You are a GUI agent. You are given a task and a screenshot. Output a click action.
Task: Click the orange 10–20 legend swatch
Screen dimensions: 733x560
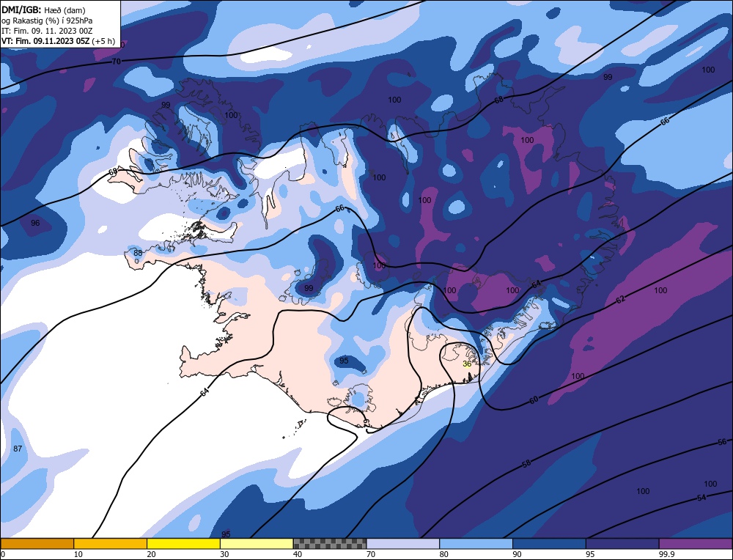pyautogui.click(x=111, y=543)
